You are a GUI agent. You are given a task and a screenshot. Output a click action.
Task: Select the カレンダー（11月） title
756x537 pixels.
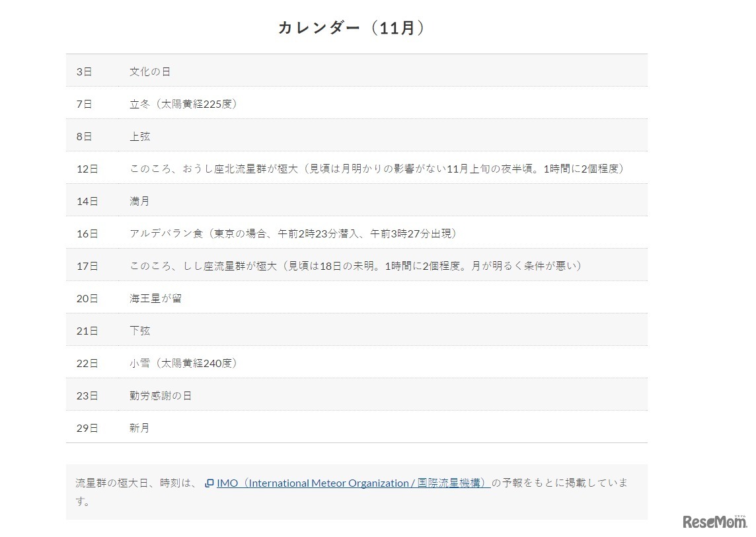point(353,28)
